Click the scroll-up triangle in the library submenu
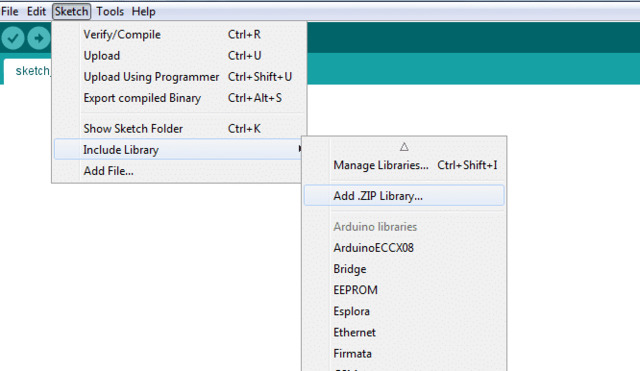This screenshot has width=640, height=371. pyautogui.click(x=404, y=147)
